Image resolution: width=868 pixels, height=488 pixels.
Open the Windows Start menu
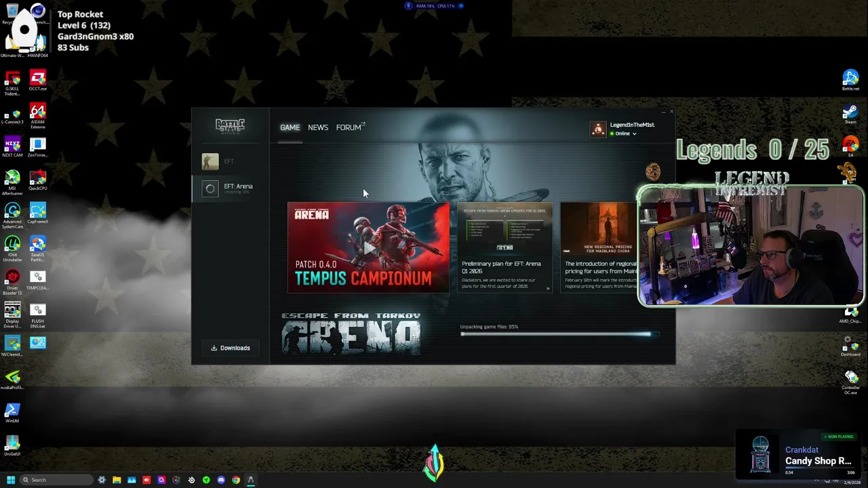[x=11, y=480]
